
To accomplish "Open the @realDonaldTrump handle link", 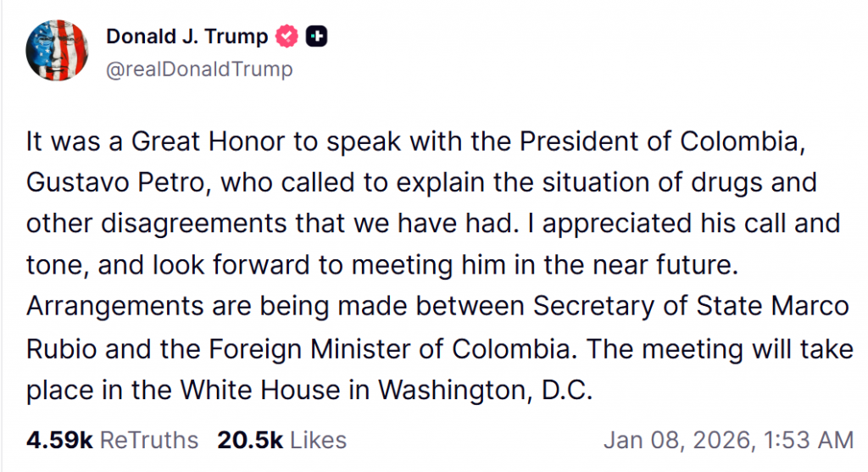I will pyautogui.click(x=198, y=69).
